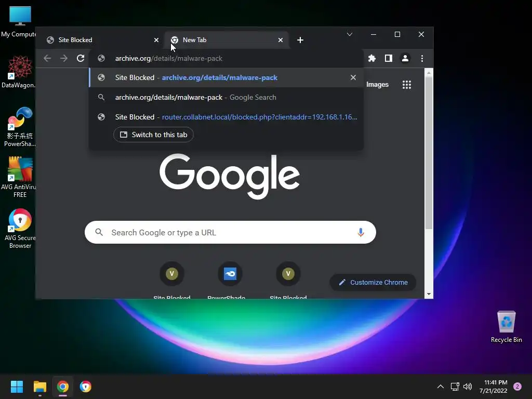Click the scrollbar down arrow
This screenshot has width=532, height=399.
coord(429,294)
